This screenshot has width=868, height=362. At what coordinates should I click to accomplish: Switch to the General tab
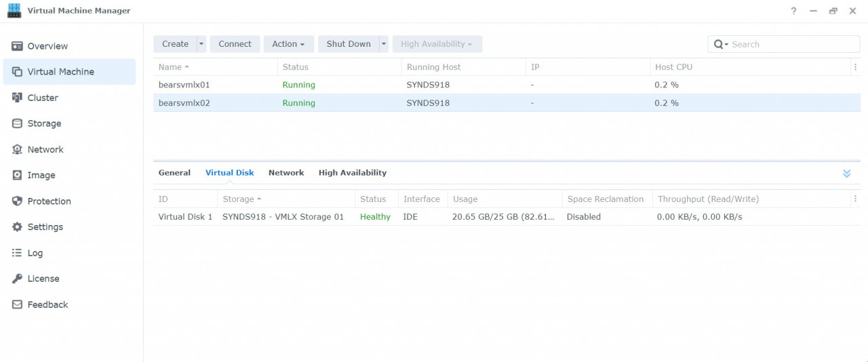point(174,173)
